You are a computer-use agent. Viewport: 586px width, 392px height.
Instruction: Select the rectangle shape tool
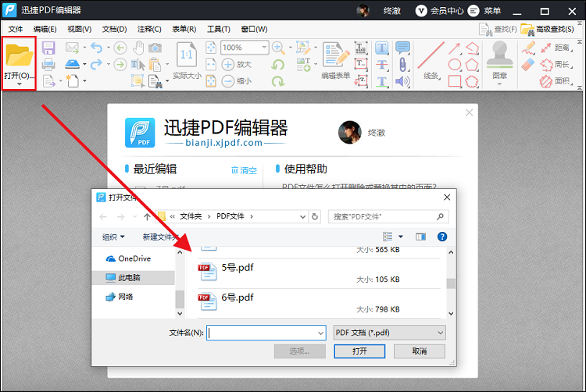pos(455,81)
